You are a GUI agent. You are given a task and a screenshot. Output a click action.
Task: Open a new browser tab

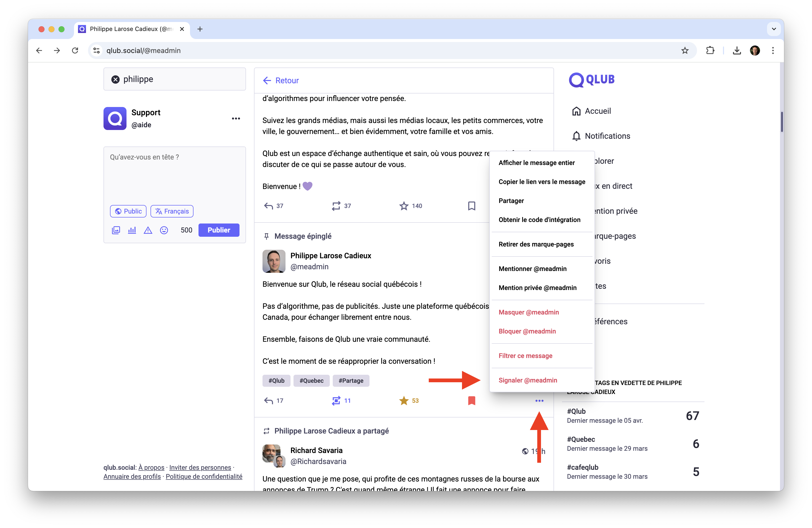tap(200, 29)
